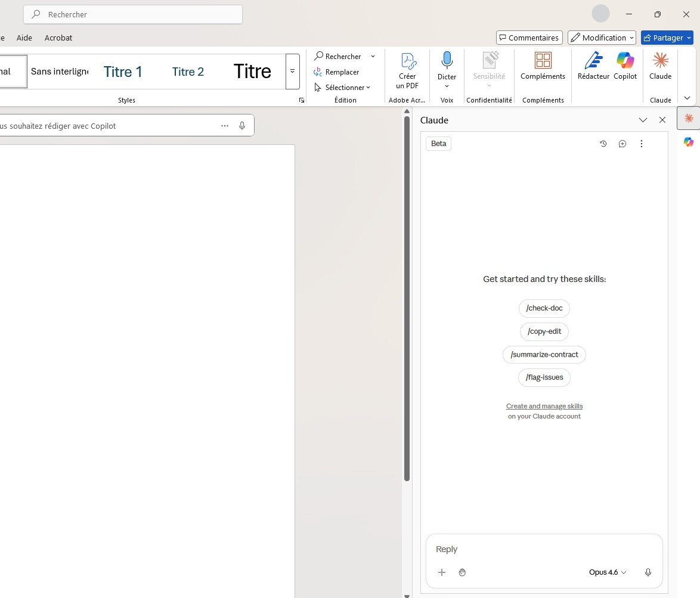Open the Compléments add-ins button

(x=543, y=61)
